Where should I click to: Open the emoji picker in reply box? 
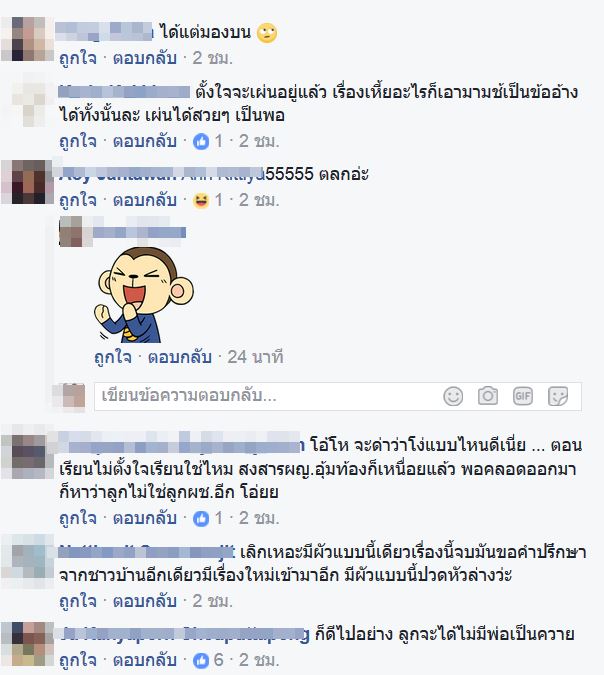453,396
